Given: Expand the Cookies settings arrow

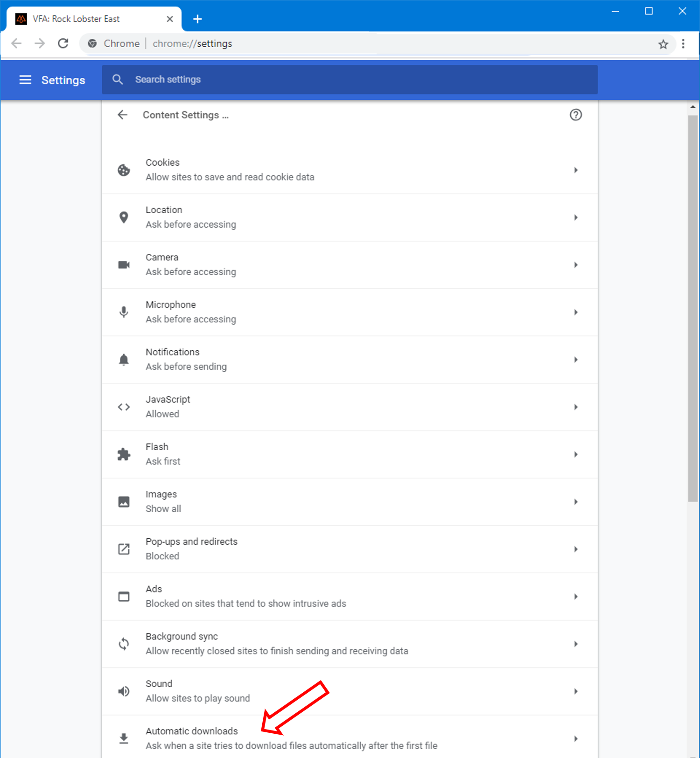Looking at the screenshot, I should [576, 170].
